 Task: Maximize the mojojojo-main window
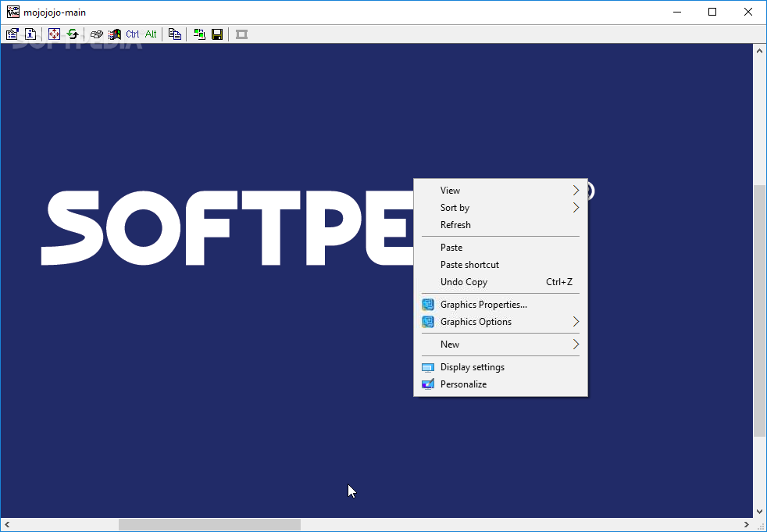[712, 12]
